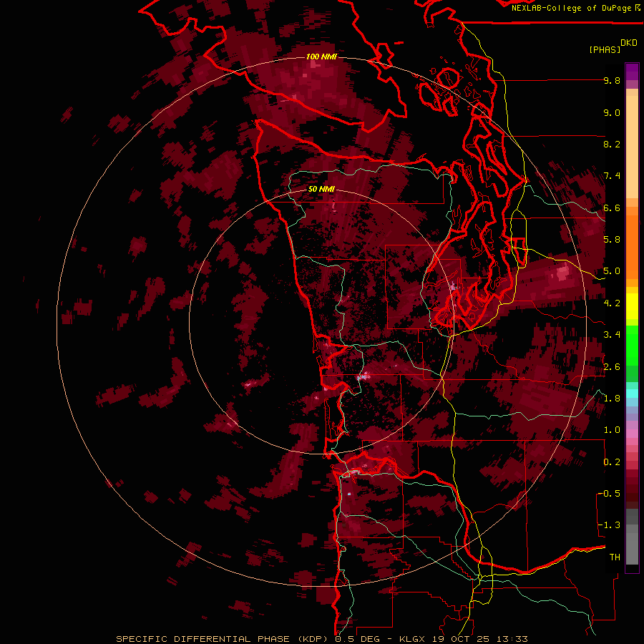Click the -0.5 scale value label
This screenshot has width=644, height=644.
[x=609, y=494]
